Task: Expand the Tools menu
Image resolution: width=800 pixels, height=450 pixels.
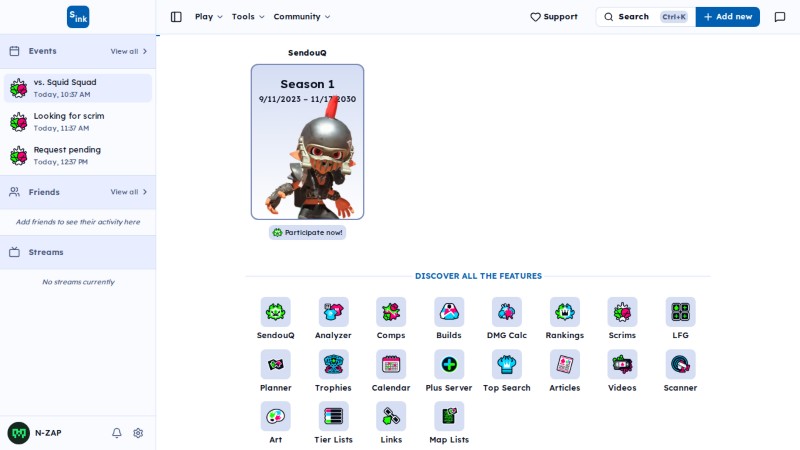Action: (x=248, y=17)
